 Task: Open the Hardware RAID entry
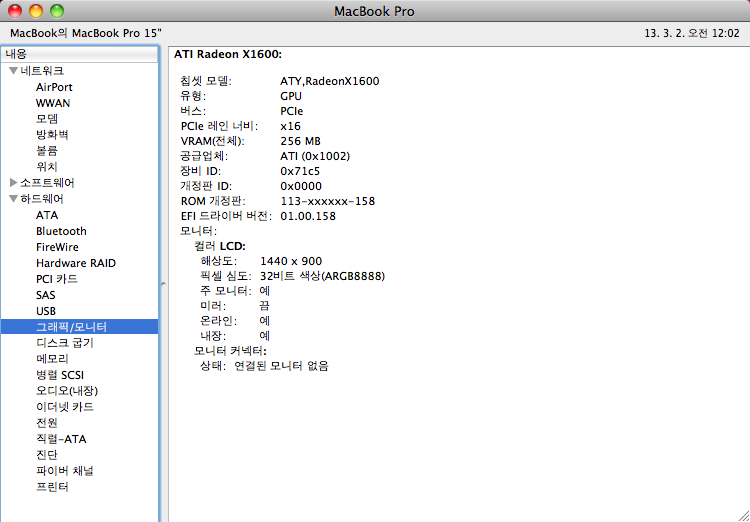coord(76,263)
